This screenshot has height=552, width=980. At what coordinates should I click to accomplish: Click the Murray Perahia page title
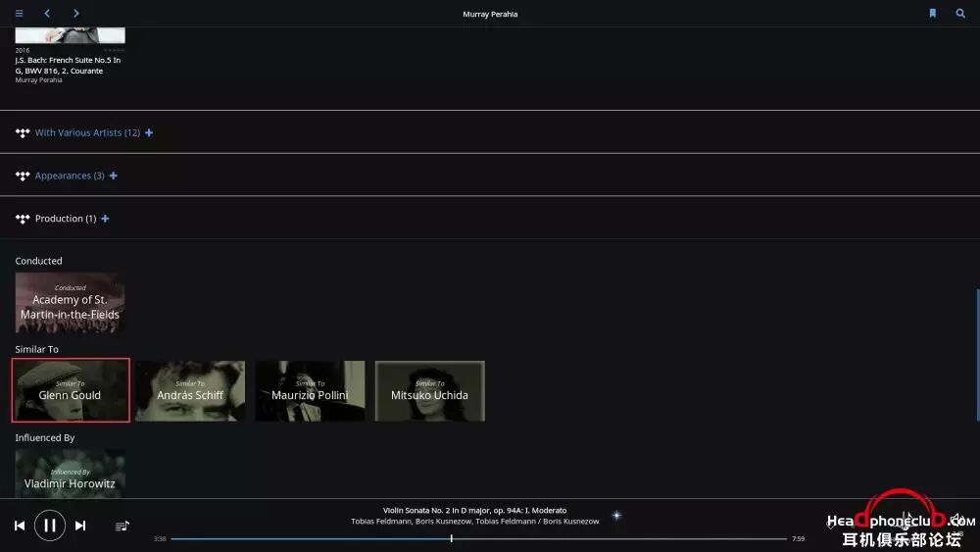pyautogui.click(x=490, y=14)
